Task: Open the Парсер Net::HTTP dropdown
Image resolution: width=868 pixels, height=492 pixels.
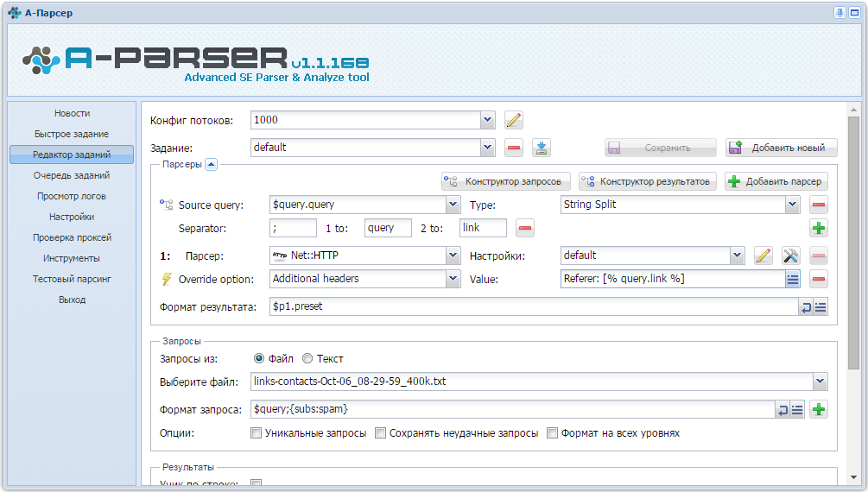Action: point(453,255)
